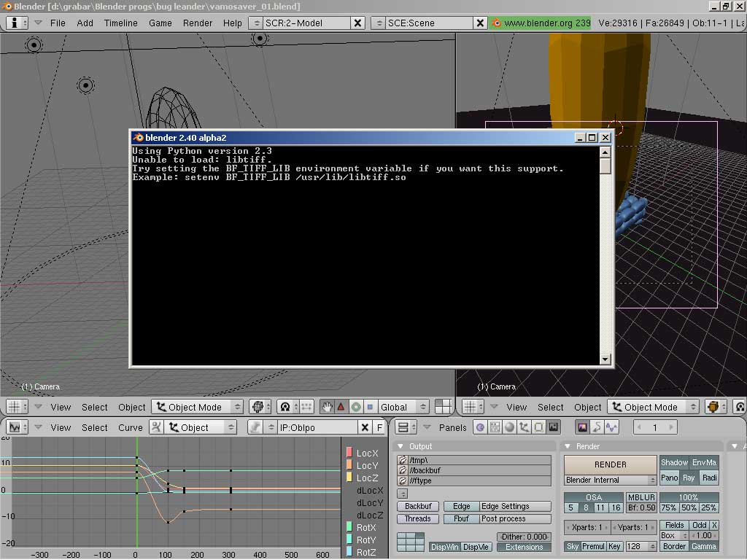Open the IPO type Object dropdown

tap(201, 427)
